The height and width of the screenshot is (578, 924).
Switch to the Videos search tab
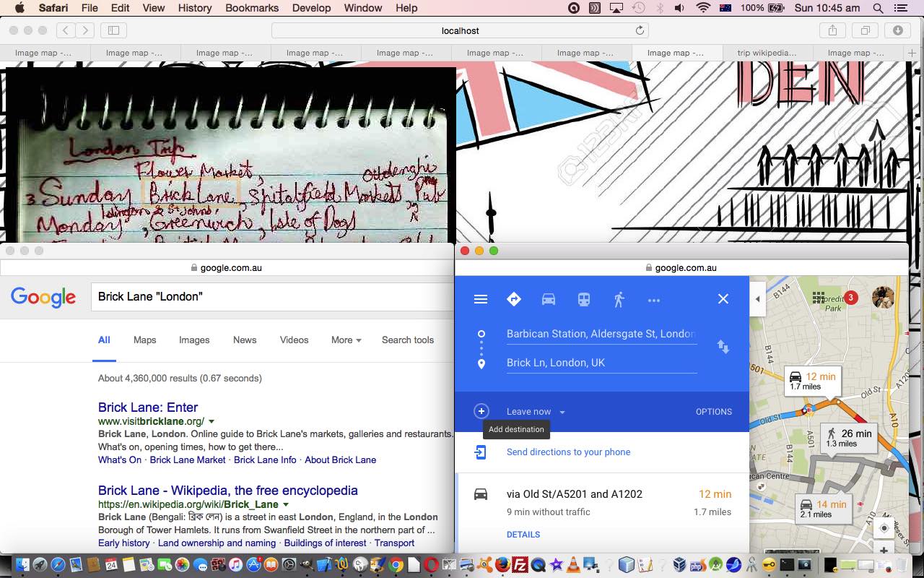point(294,340)
